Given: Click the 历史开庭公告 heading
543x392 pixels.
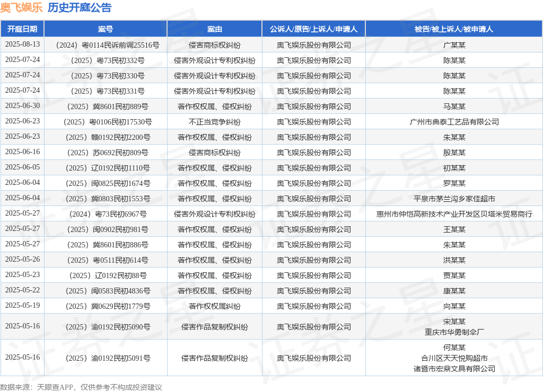Looking at the screenshot, I should pos(80,7).
